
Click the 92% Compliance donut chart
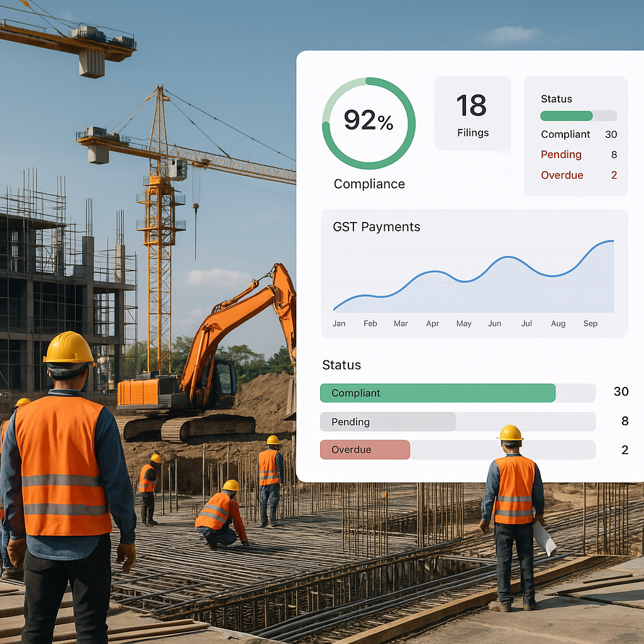click(369, 124)
